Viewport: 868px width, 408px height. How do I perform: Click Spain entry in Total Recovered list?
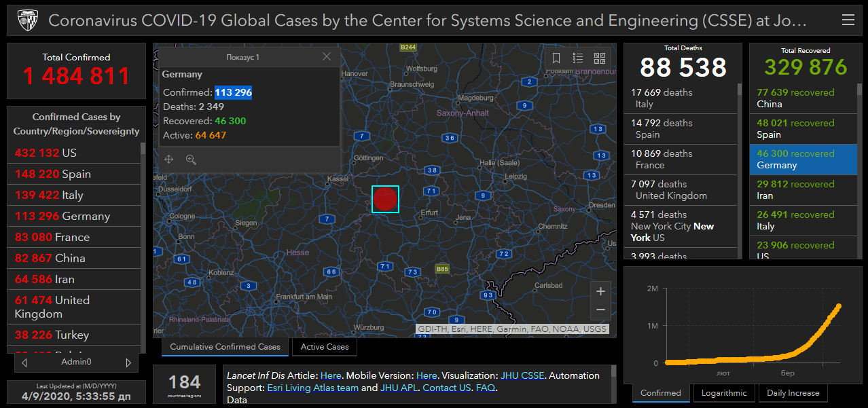[803, 129]
